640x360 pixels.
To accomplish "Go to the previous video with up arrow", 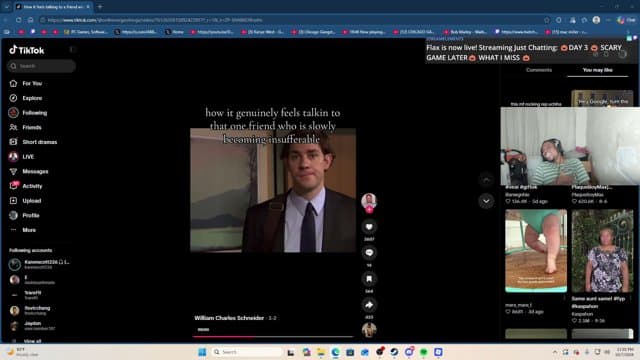I will [486, 180].
